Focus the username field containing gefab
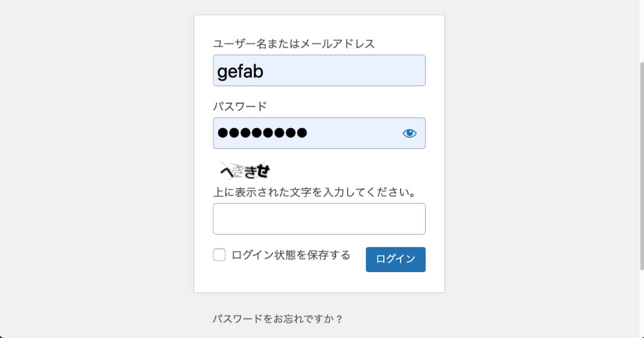Screen dimensions: 644x338 click(319, 70)
